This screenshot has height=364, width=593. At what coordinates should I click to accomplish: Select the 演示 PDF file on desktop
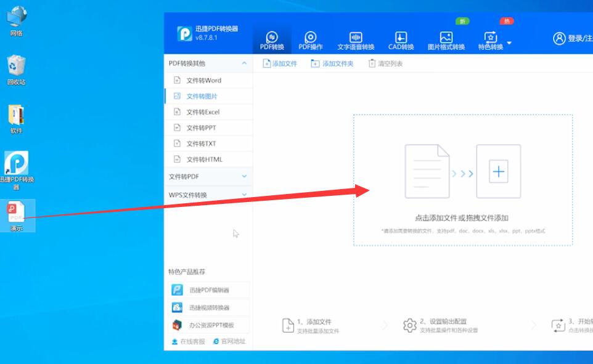pos(17,216)
